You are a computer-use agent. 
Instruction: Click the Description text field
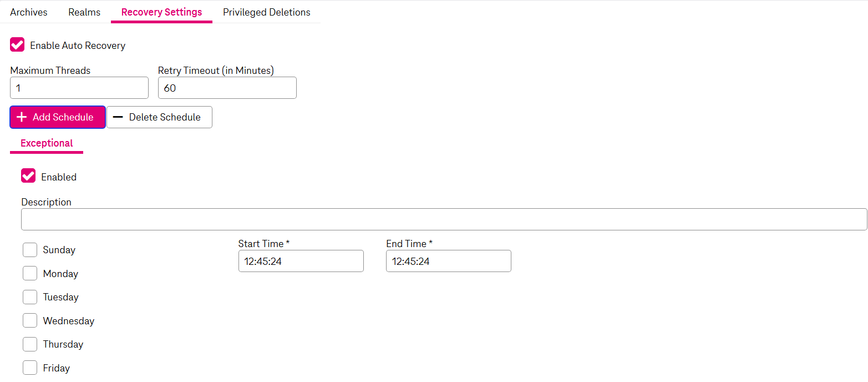pyautogui.click(x=444, y=219)
